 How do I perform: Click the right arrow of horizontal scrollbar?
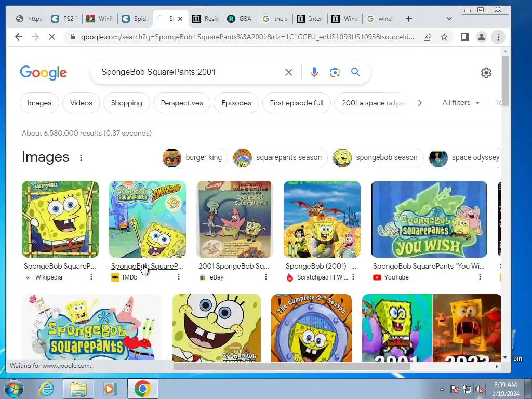point(496,366)
